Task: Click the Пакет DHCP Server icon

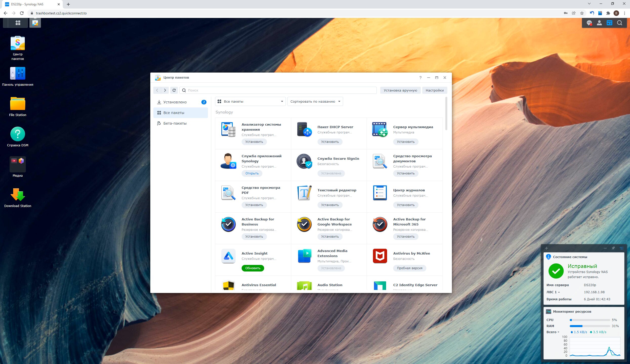Action: (304, 129)
